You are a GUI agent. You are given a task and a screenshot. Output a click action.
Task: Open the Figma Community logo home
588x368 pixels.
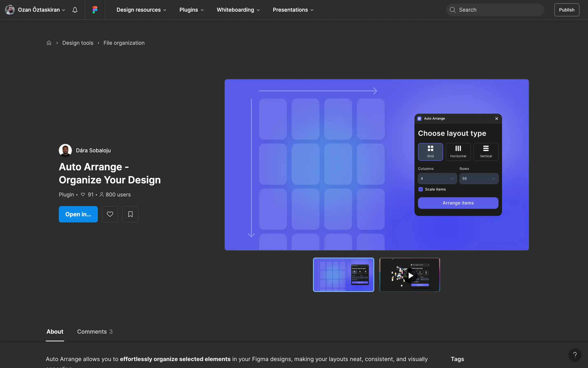pyautogui.click(x=95, y=10)
